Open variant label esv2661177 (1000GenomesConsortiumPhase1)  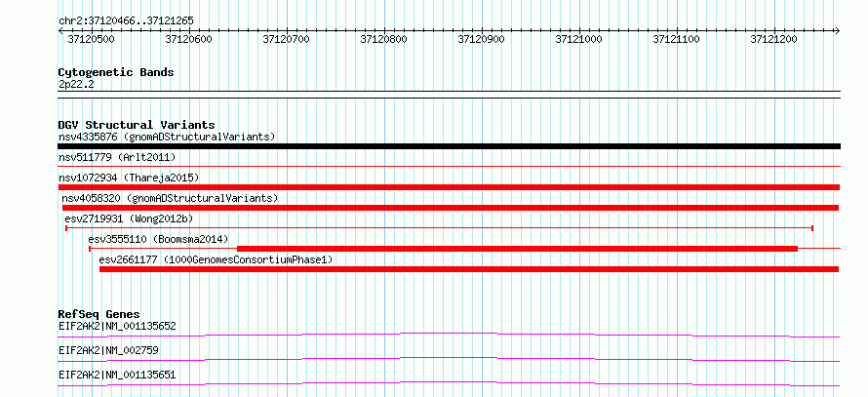click(x=216, y=259)
